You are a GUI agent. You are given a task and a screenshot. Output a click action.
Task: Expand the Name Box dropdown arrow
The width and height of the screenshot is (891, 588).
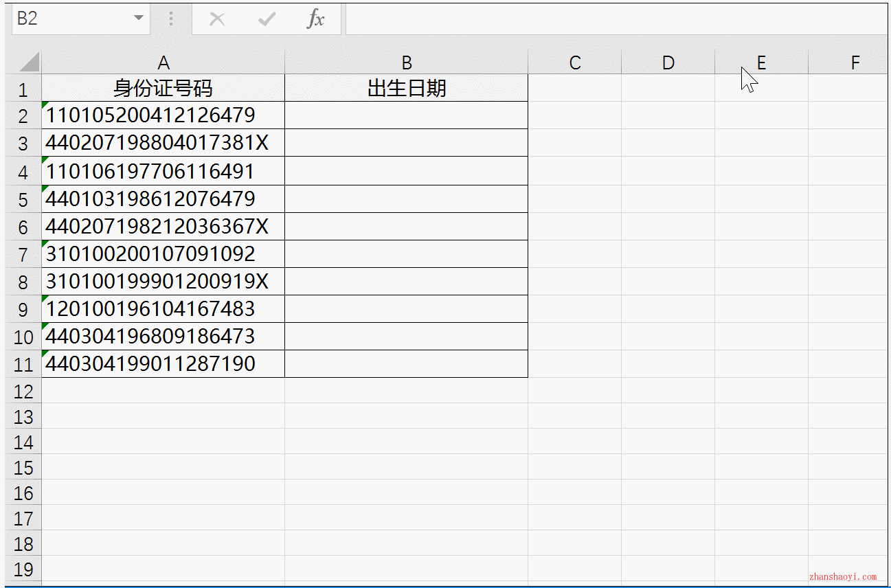pyautogui.click(x=139, y=19)
